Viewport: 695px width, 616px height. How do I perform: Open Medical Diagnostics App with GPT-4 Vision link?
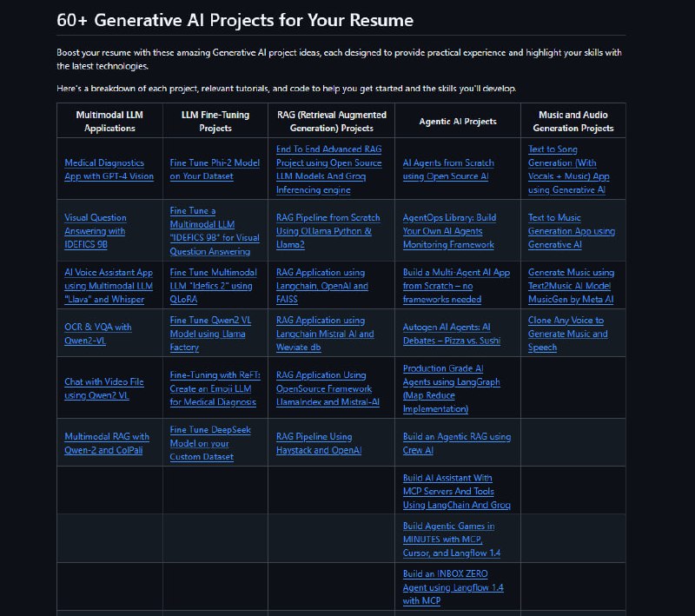coord(109,169)
